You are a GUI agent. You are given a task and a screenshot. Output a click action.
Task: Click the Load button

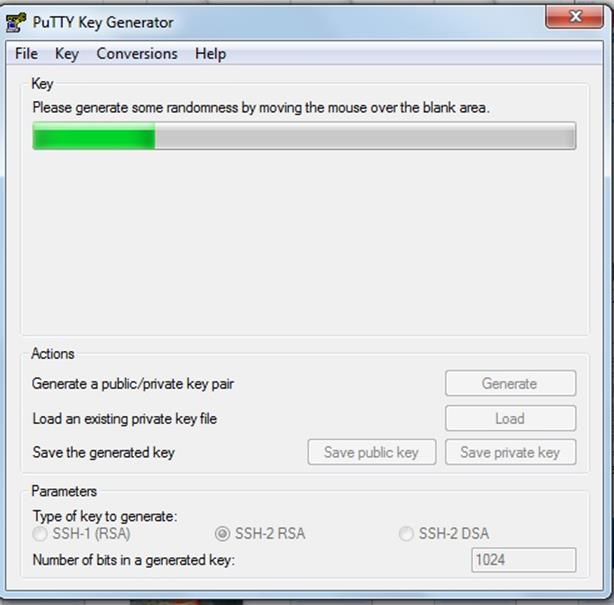point(510,418)
